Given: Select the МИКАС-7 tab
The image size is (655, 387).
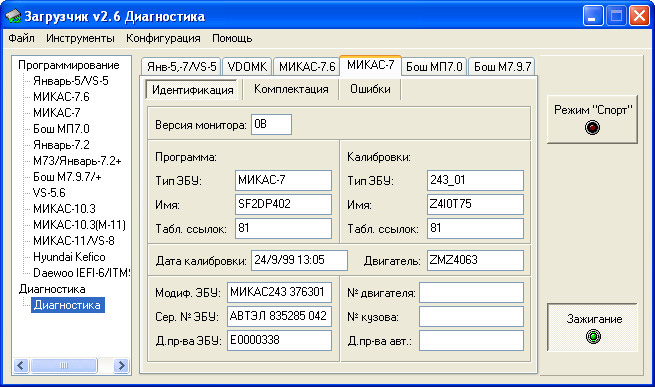Looking at the screenshot, I should point(371,65).
